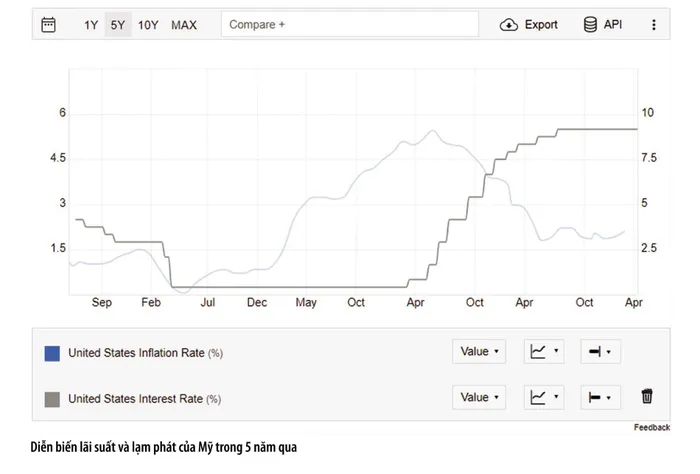700x474 pixels.
Task: Open the Feedback link
Action: coord(652,428)
